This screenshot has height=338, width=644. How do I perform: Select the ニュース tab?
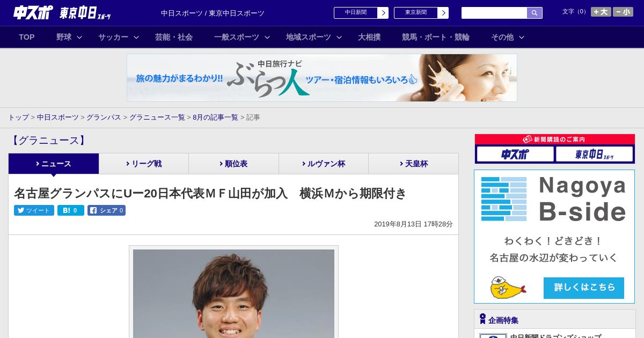click(x=54, y=164)
